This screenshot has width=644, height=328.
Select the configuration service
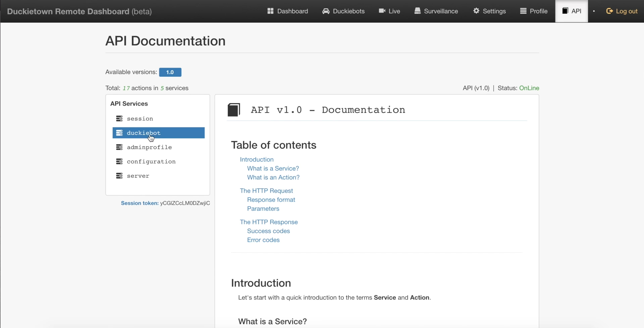tap(158, 161)
